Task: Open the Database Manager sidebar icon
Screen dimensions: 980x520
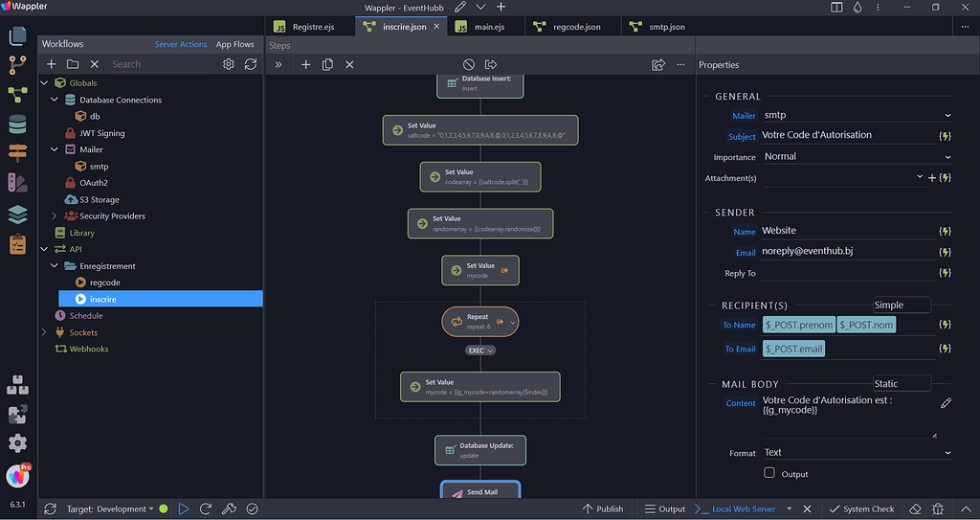Action: (17, 124)
